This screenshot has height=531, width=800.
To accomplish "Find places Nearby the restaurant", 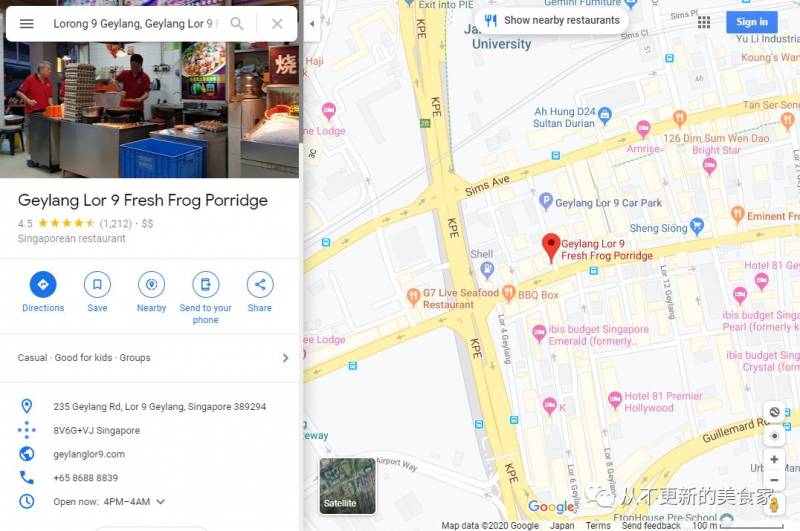I will 152,292.
